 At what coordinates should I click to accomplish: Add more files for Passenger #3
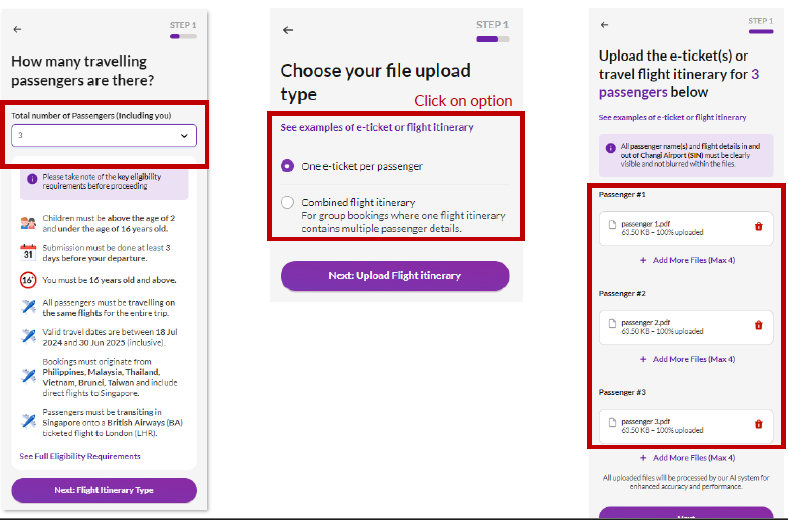687,457
